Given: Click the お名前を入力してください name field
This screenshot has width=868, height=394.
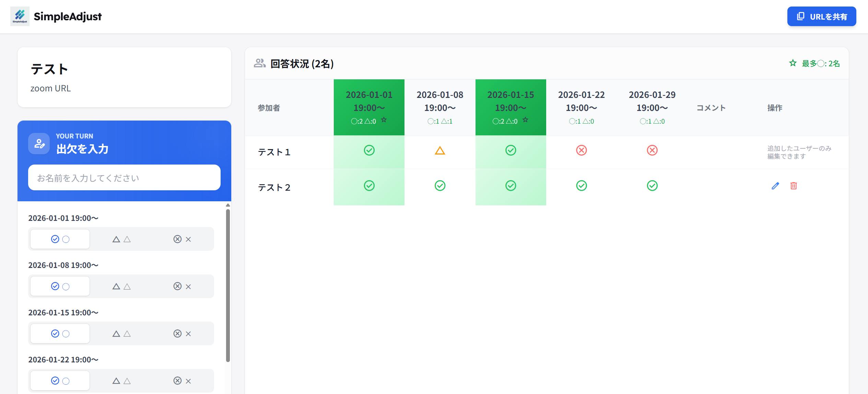Looking at the screenshot, I should 124,178.
